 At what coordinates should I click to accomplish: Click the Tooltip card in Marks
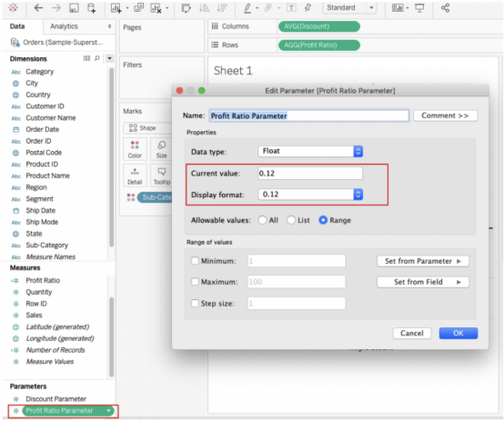pos(161,175)
